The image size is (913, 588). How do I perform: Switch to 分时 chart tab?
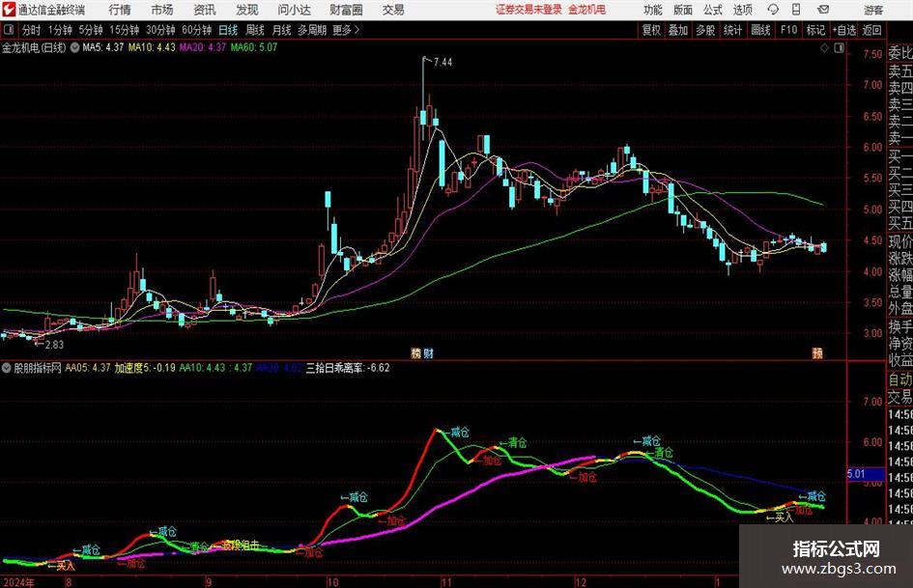point(31,30)
